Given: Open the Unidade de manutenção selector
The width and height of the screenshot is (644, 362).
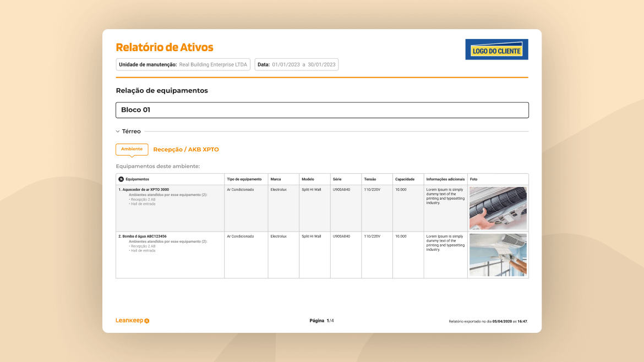Looking at the screenshot, I should click(183, 65).
